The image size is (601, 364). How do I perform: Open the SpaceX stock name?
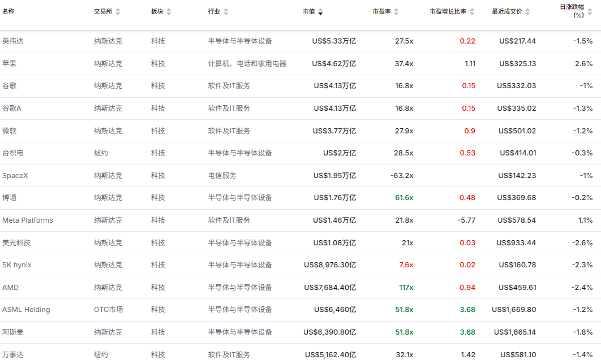tap(15, 176)
